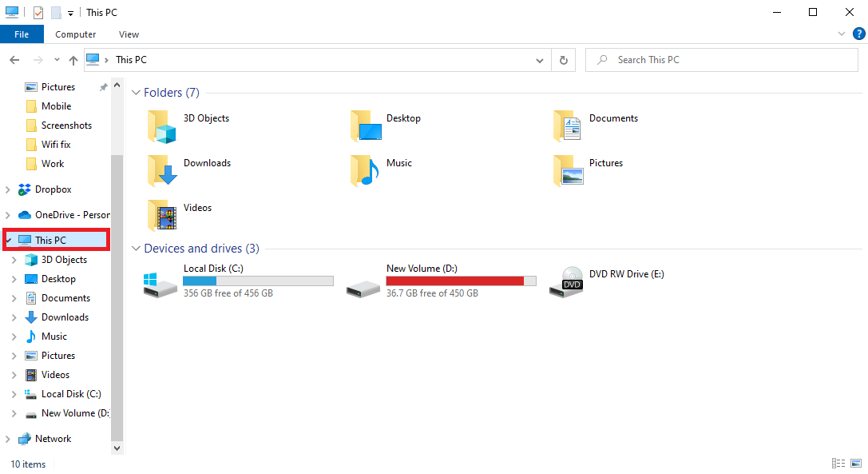Refresh the This PC view

[564, 60]
